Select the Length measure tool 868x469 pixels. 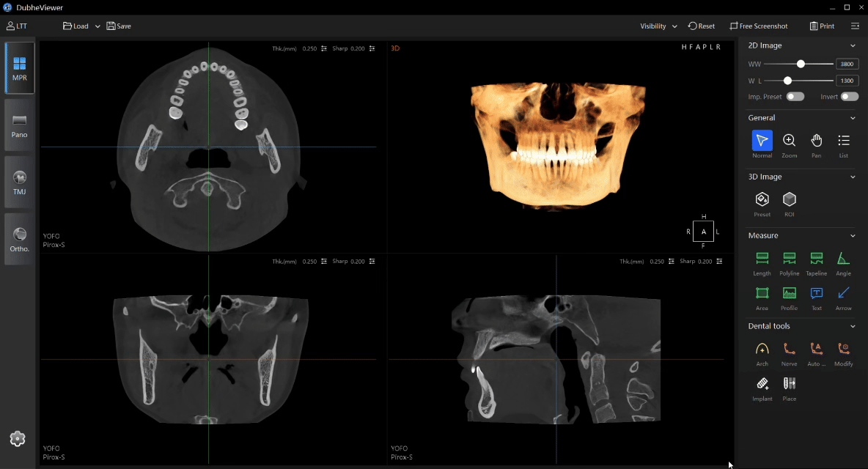(x=762, y=258)
